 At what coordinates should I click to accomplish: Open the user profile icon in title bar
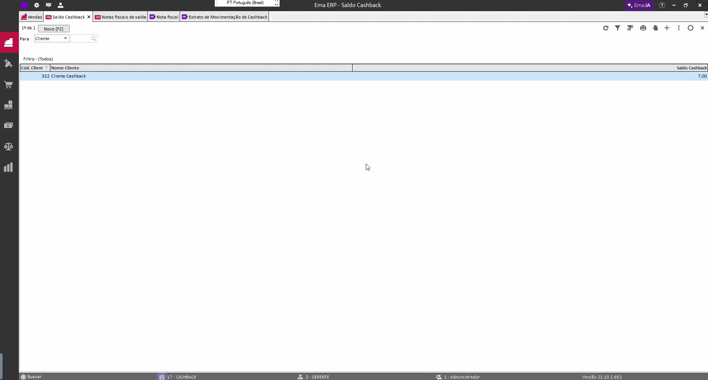tap(60, 5)
